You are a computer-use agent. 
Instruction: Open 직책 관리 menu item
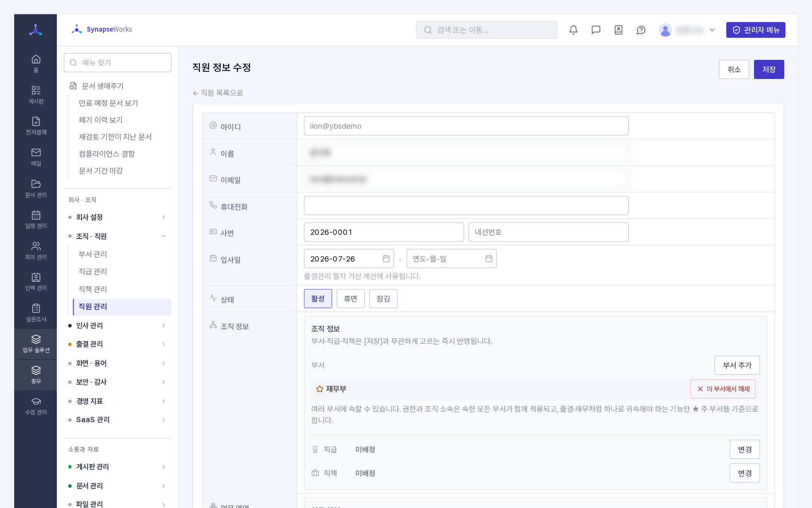point(122,289)
